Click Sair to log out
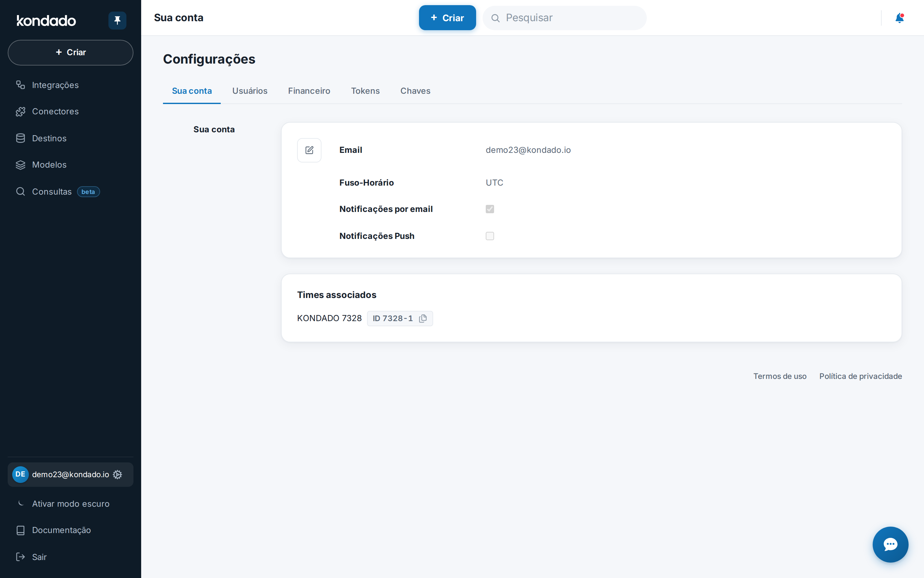Image resolution: width=924 pixels, height=578 pixels. (71, 557)
